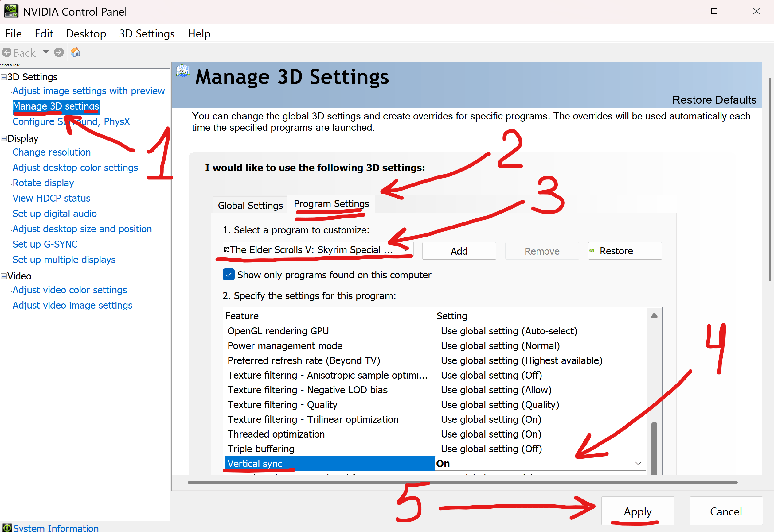Click the Home icon in the toolbar
Viewport: 774px width, 532px height.
[75, 52]
